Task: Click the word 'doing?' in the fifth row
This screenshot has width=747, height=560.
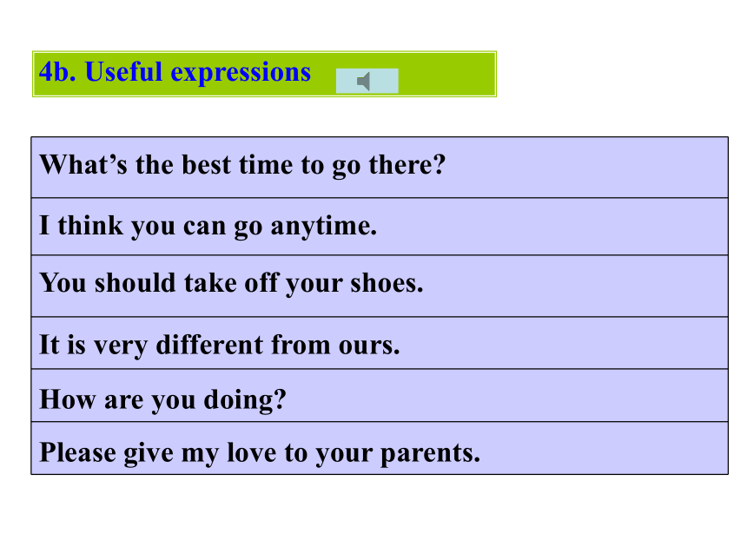Action: point(245,400)
